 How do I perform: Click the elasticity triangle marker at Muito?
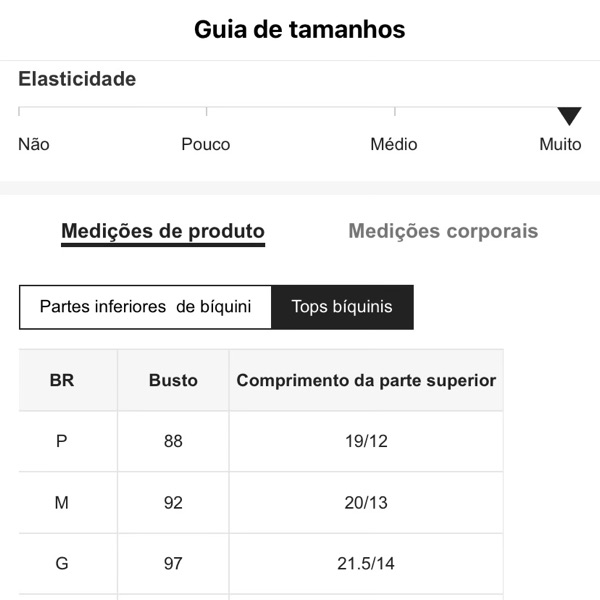(570, 116)
